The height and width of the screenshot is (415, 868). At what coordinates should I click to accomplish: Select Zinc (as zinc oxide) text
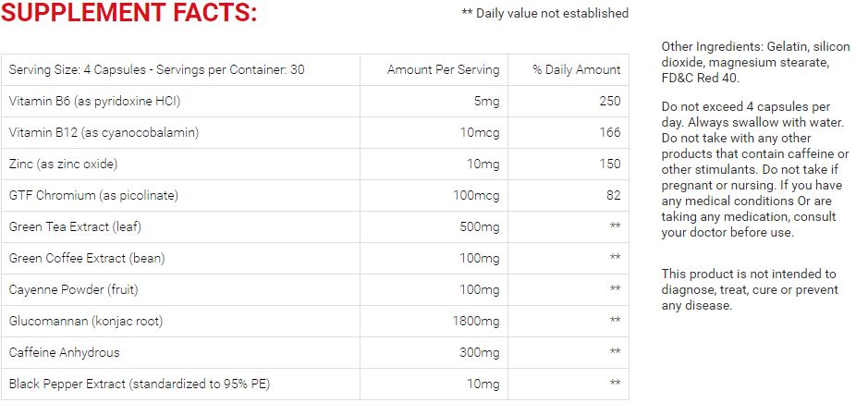(x=63, y=165)
